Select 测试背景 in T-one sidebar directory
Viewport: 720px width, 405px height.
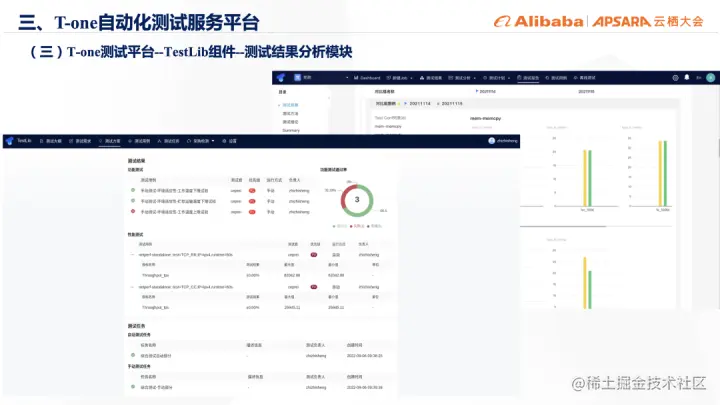coord(290,105)
